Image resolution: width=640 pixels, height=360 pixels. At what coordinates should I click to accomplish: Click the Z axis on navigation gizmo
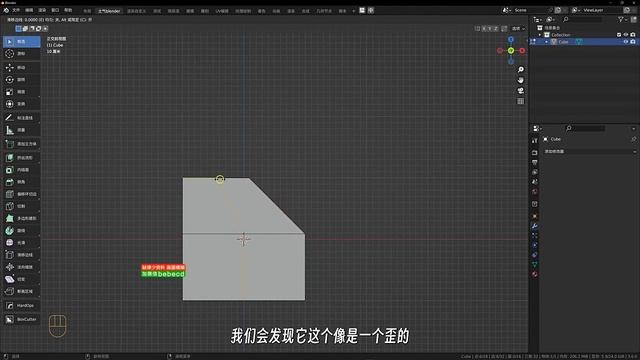pos(511,39)
